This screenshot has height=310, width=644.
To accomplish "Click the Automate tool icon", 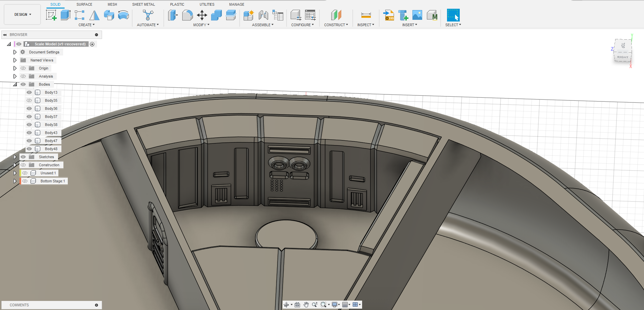I will (148, 15).
